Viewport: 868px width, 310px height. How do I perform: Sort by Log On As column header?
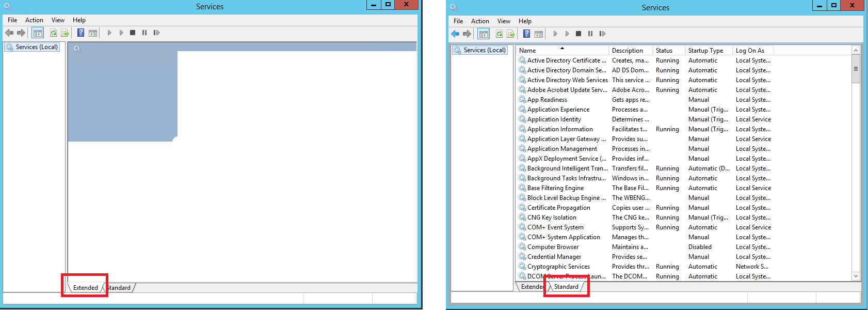752,51
